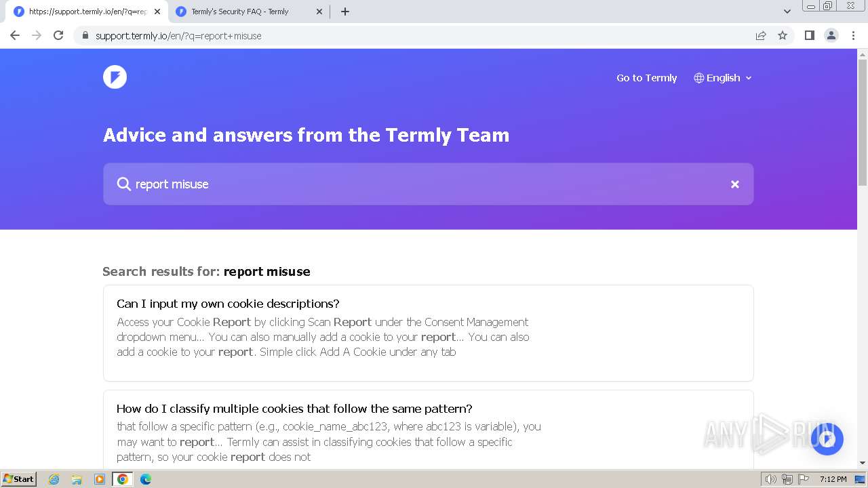Click the volume tray icon
This screenshot has height=488, width=868.
pos(771,479)
